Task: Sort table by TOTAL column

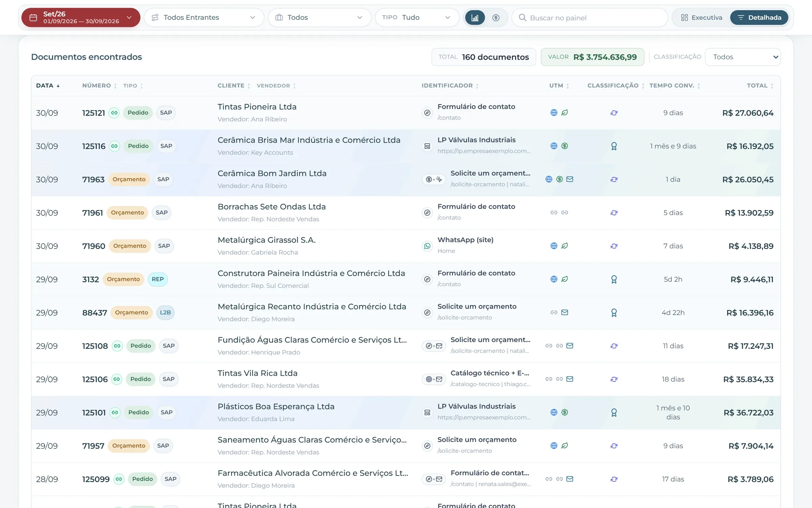Action: tap(760, 86)
